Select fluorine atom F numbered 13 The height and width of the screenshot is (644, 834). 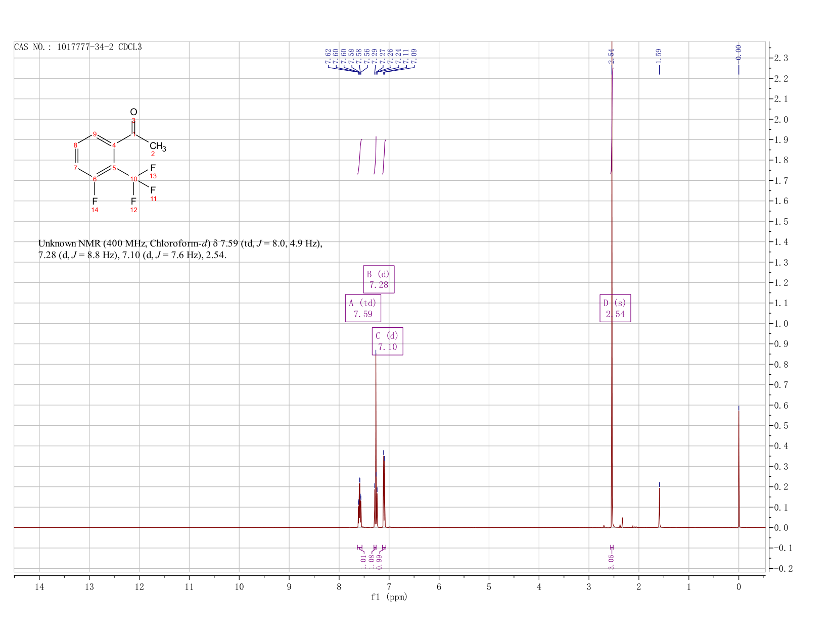pyautogui.click(x=153, y=168)
